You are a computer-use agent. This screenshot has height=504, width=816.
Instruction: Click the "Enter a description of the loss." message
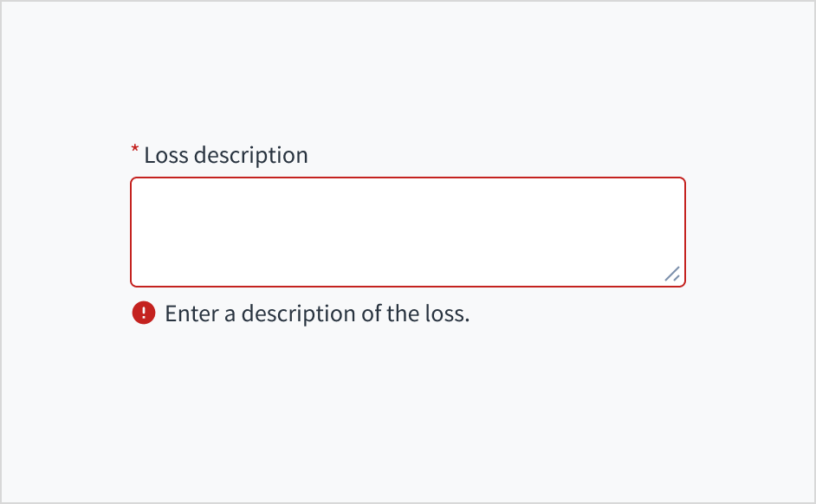pos(317,313)
